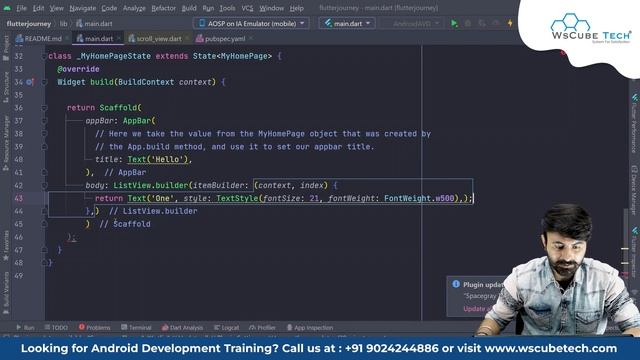
Task: Open the Flutter Performance right sidebar panel
Action: pyautogui.click(x=634, y=123)
